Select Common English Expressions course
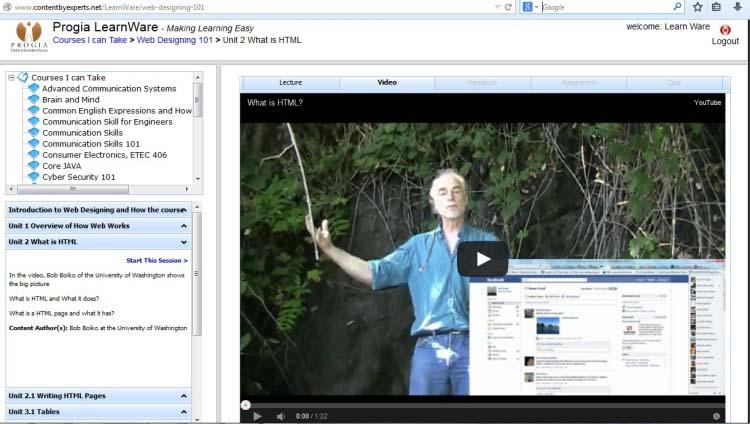Image resolution: width=750 pixels, height=424 pixels. point(117,111)
